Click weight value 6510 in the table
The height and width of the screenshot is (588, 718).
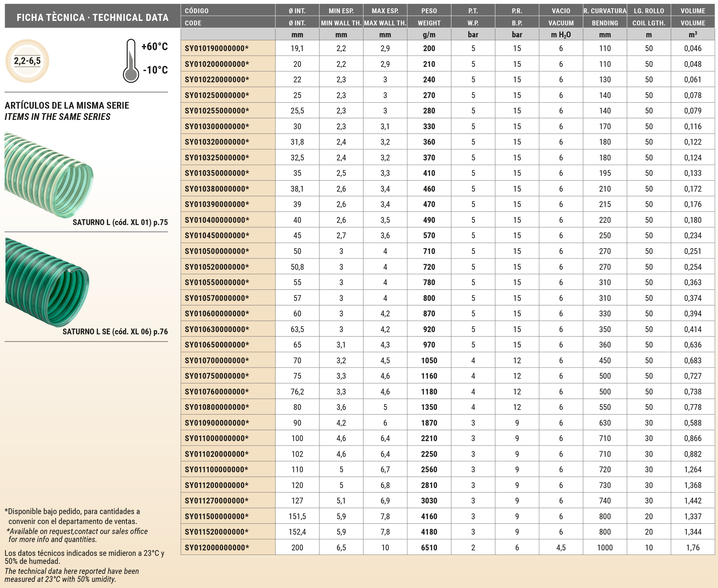coord(428,548)
